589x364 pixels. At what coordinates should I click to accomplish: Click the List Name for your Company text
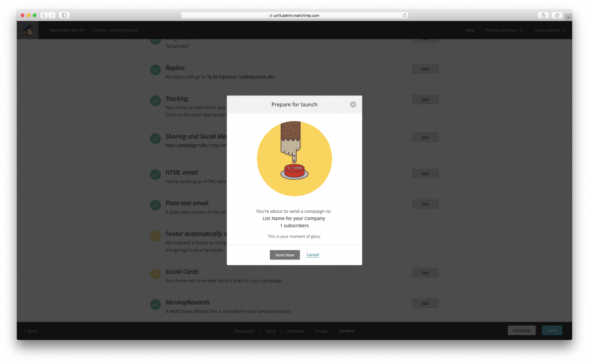(x=294, y=219)
